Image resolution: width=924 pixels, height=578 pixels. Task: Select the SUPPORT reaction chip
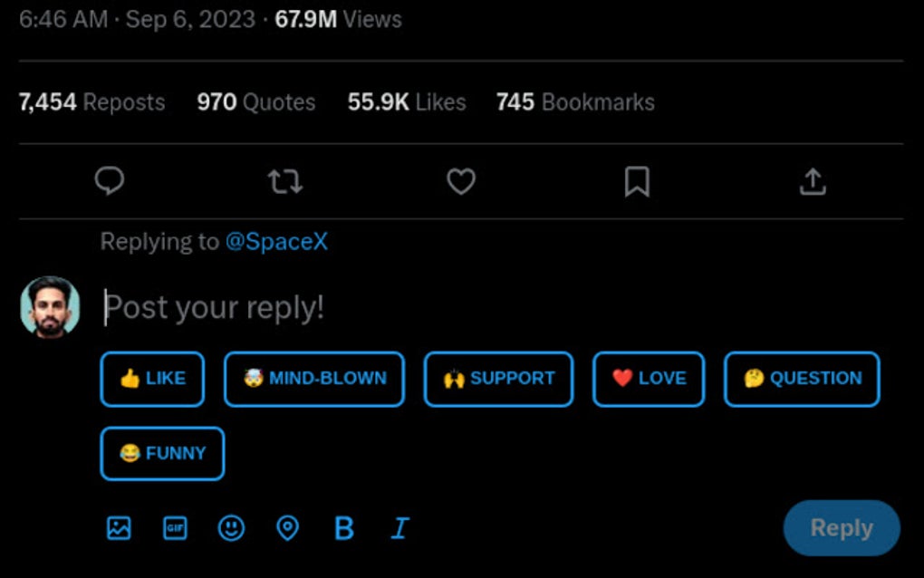498,379
